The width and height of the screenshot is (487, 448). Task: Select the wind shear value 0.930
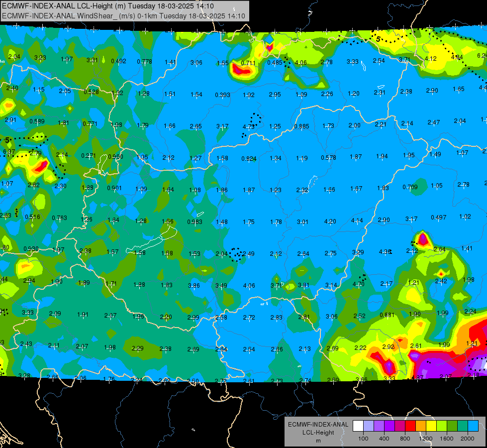(x=31, y=249)
